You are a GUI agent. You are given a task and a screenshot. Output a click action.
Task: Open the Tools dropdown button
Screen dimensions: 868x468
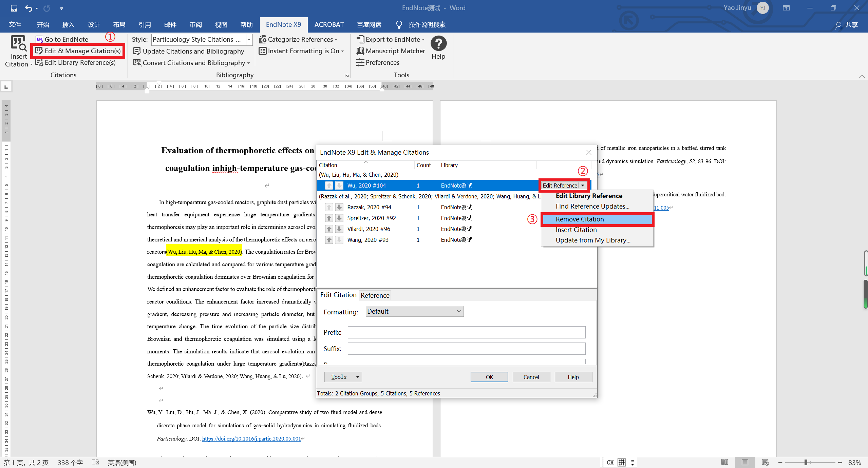[343, 377]
